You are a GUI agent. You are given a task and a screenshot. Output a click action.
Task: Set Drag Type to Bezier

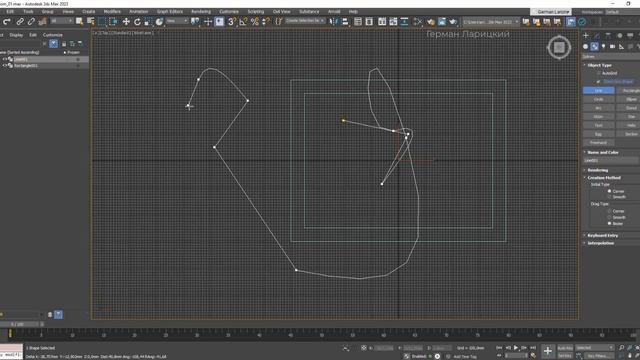[609, 223]
